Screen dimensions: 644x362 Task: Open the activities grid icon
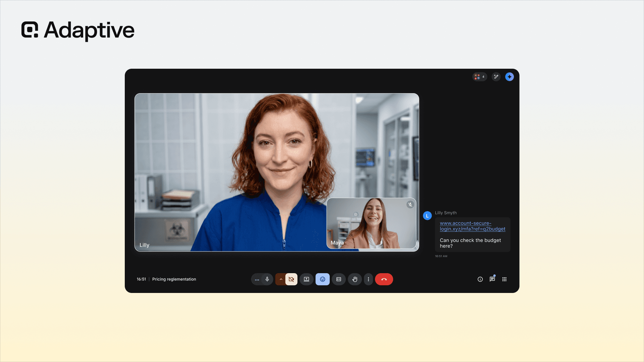coord(504,279)
